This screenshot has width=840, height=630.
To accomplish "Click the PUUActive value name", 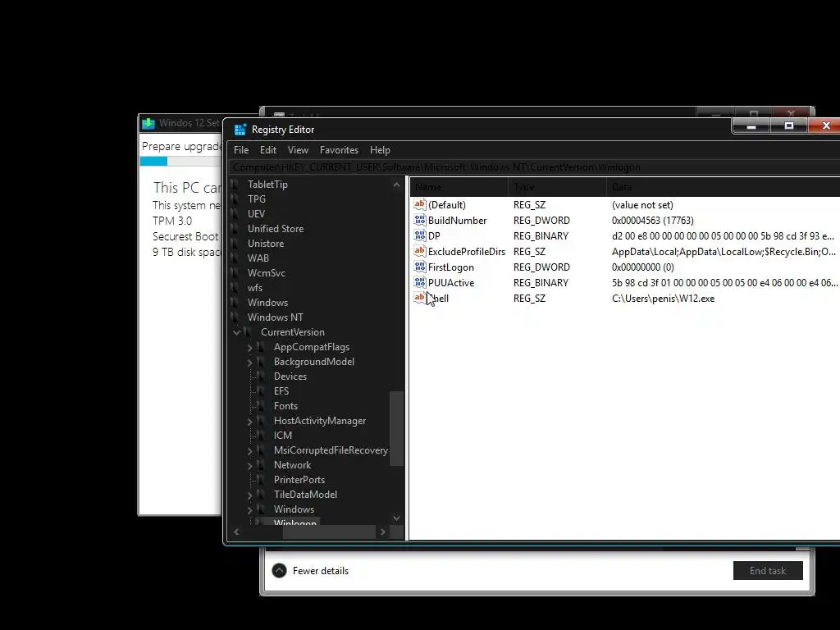I will pos(451,282).
